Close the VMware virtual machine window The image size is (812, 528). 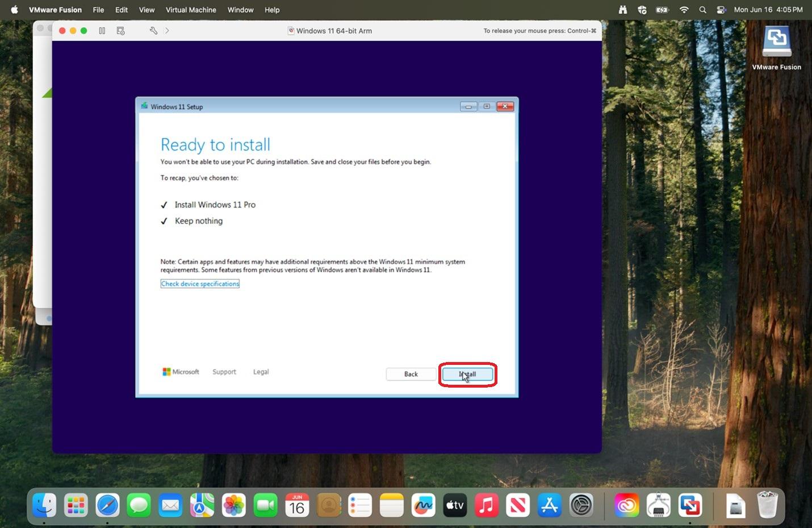pyautogui.click(x=62, y=31)
